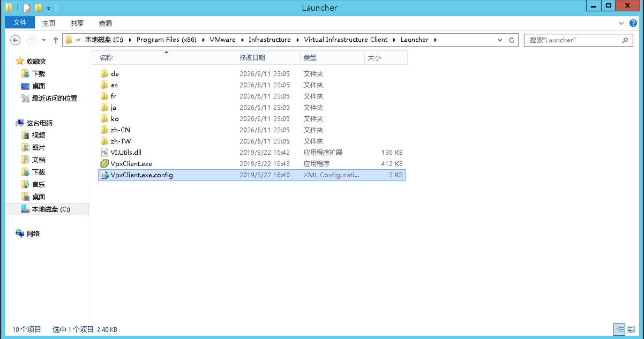Open 下载 under 收藏夹 in the sidebar
Screen dimensions: 644x339
pyautogui.click(x=33, y=74)
